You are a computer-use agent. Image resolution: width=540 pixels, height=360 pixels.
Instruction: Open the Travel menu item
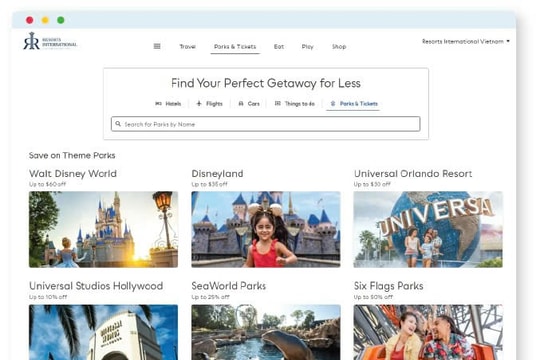[188, 47]
